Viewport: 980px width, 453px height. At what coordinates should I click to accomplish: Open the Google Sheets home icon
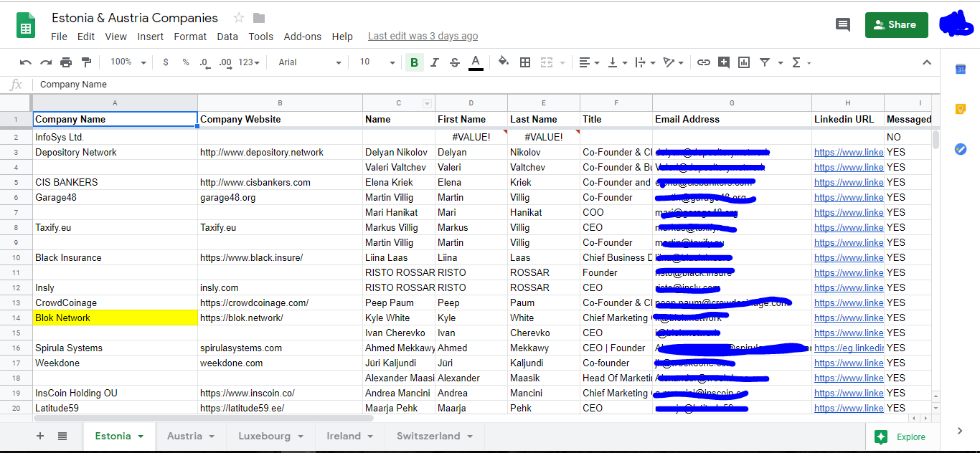pyautogui.click(x=26, y=27)
